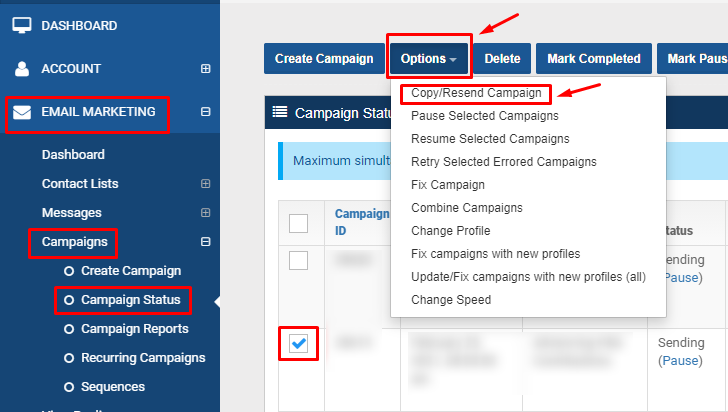Click the Sequences circle bullet icon
Image resolution: width=728 pixels, height=412 pixels.
69,387
